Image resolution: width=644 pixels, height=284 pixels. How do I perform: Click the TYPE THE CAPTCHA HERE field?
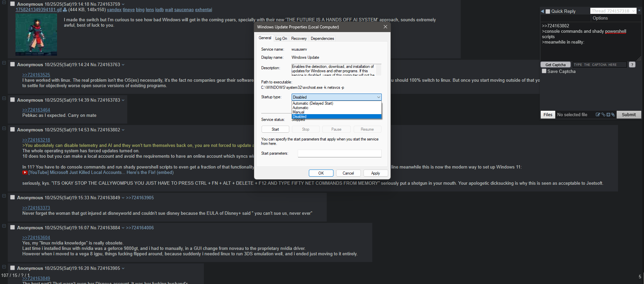click(x=599, y=65)
